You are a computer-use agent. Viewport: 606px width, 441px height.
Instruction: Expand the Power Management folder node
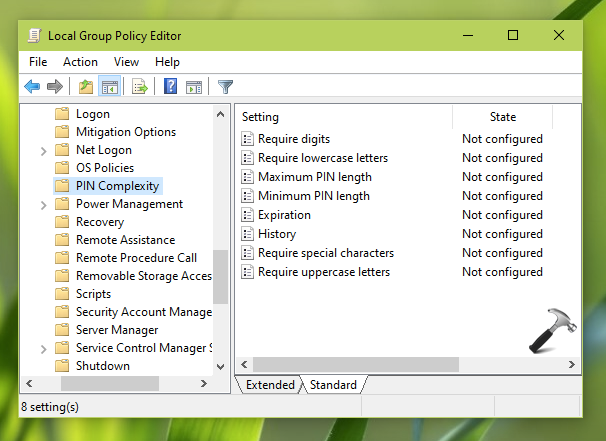coord(43,204)
